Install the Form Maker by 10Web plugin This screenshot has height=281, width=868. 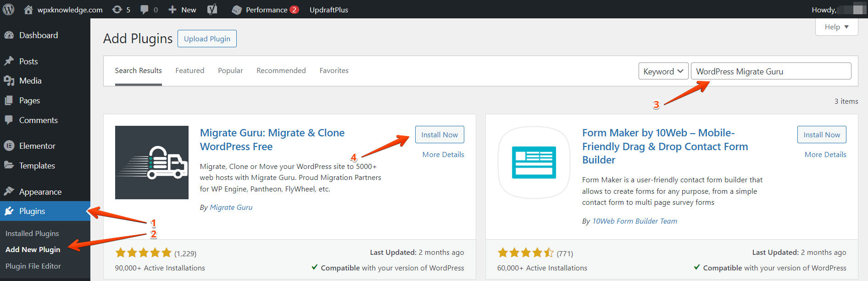822,135
